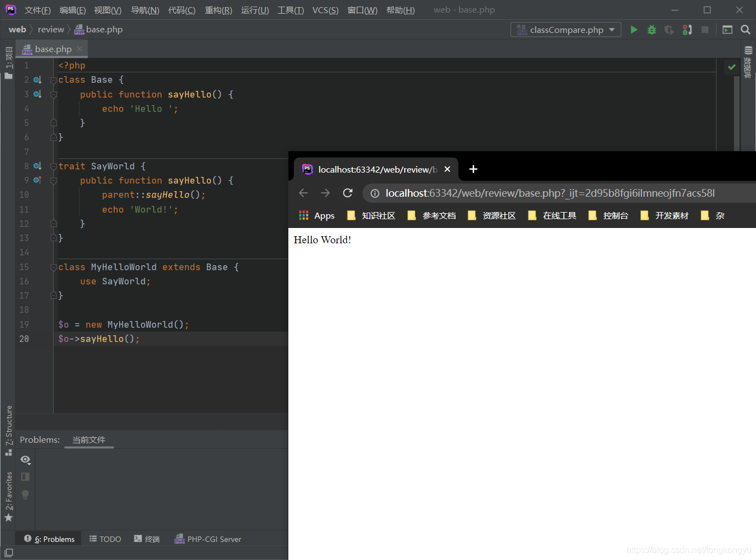The image size is (756, 560).
Task: Collapse the class Base fold marker
Action: [x=54, y=80]
